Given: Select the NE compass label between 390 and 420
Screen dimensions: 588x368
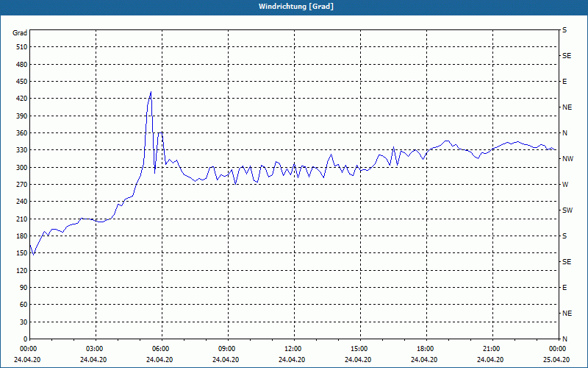Looking at the screenshot, I should (567, 107).
